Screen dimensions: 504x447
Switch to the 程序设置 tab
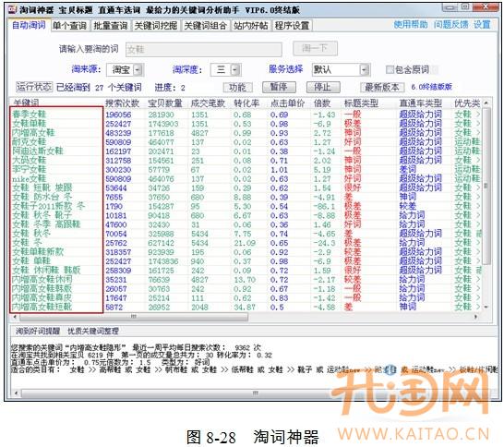[x=293, y=26]
